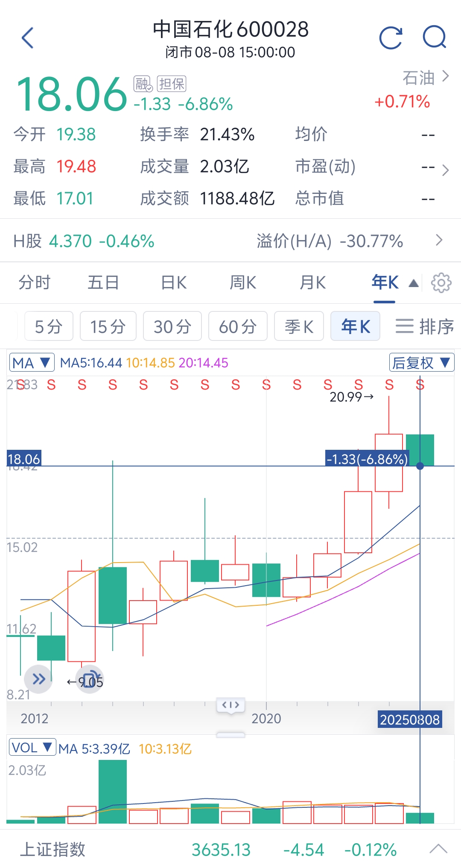Screen dimensions: 461x868
Task: Tap the tallest green volume bar
Action: point(113,792)
